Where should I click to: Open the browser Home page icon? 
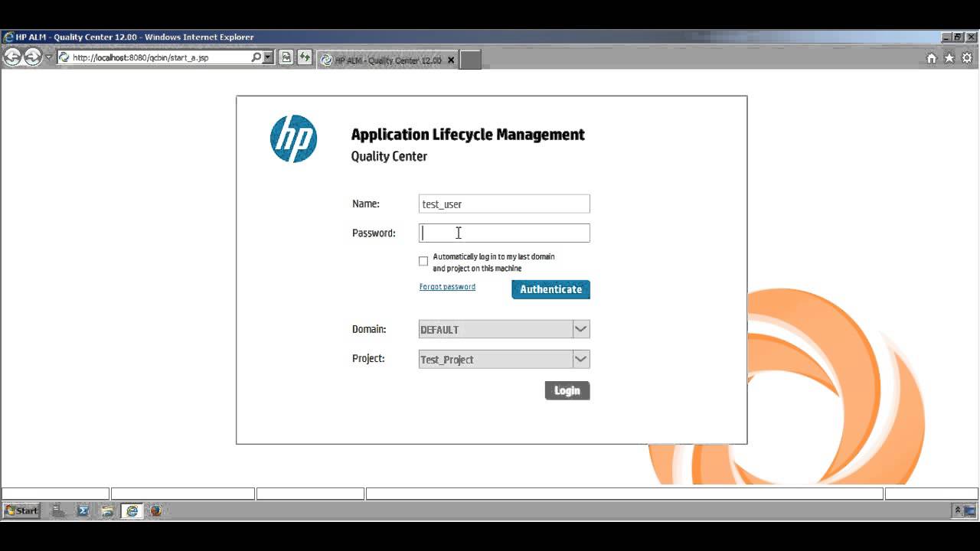(932, 58)
